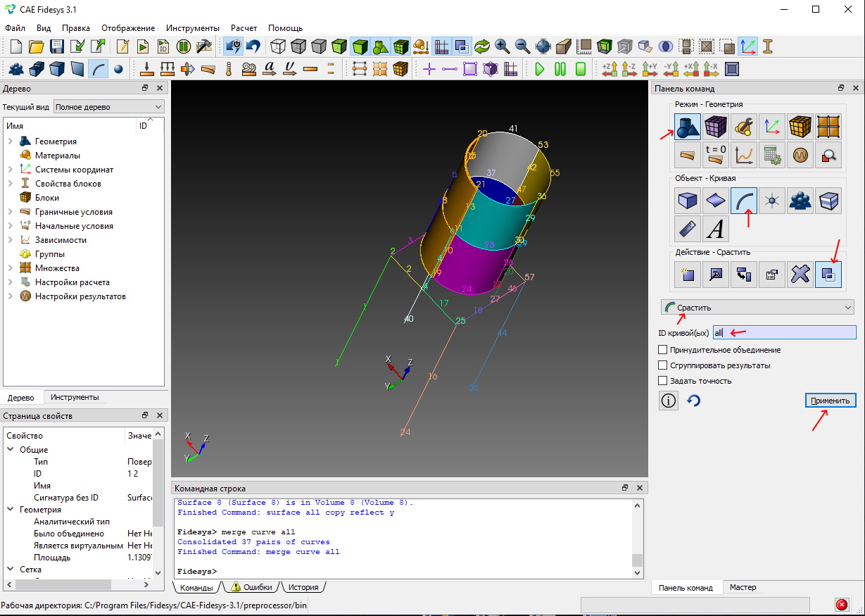Click red error indicator in status bar
The image size is (865, 616).
(841, 605)
